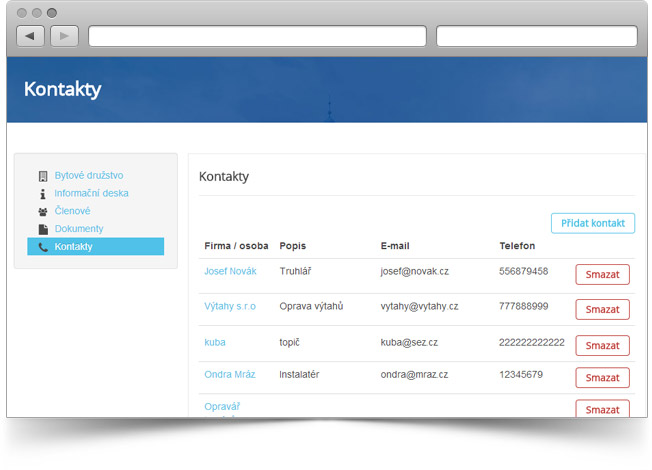Click the phone icon beside Kontakty
The width and height of the screenshot is (652, 470).
tap(43, 247)
